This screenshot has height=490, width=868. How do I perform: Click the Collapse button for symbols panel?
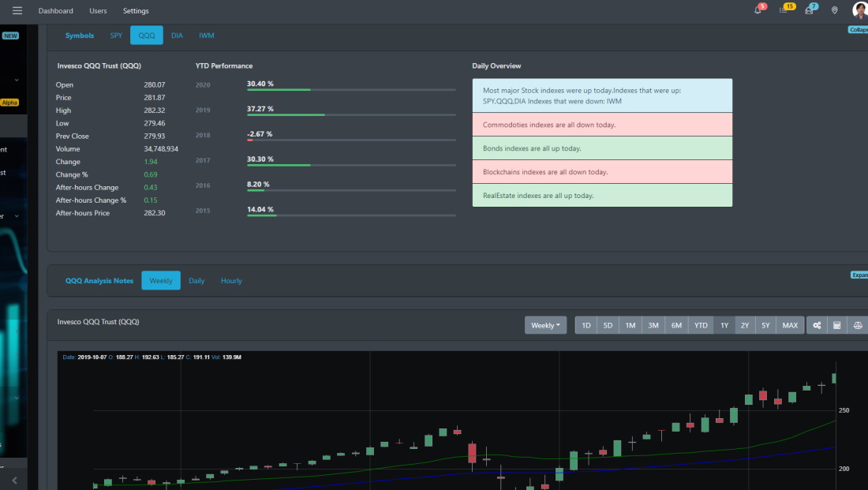[859, 30]
